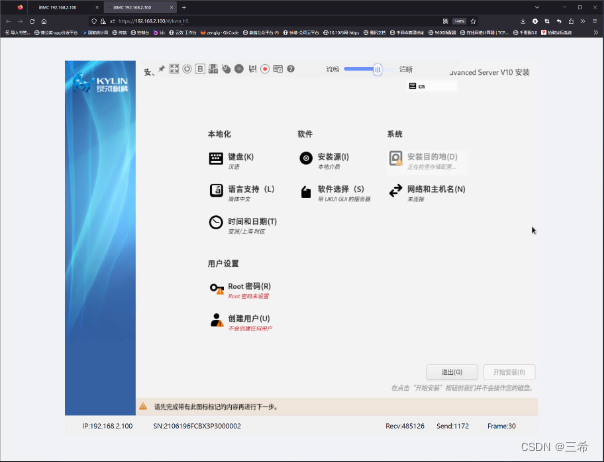Click the red record icon in KVM toolbar
The height and width of the screenshot is (462, 604).
pos(265,69)
